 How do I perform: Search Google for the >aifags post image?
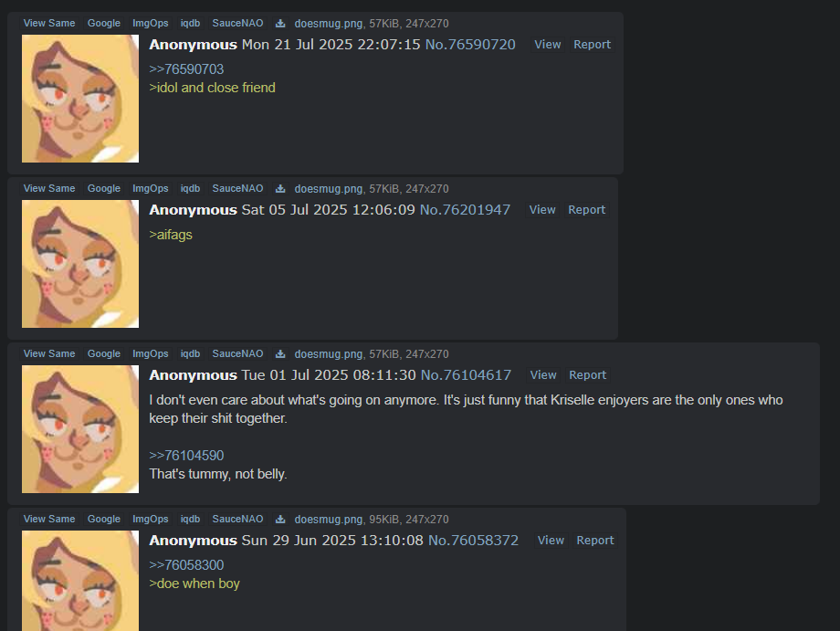coord(104,188)
